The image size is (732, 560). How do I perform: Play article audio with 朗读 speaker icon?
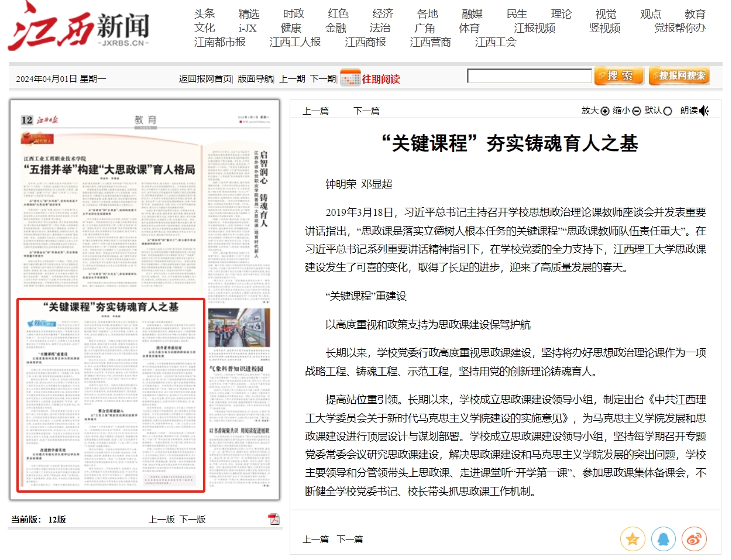[704, 111]
